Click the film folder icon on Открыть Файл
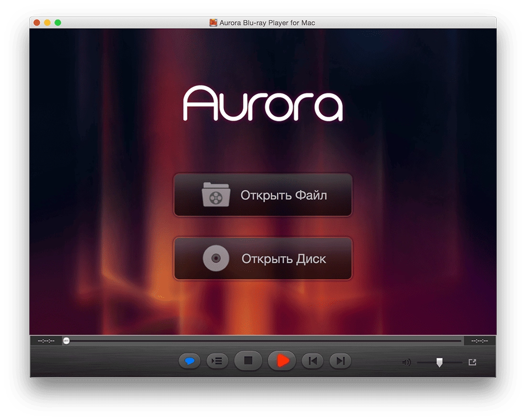 click(216, 194)
